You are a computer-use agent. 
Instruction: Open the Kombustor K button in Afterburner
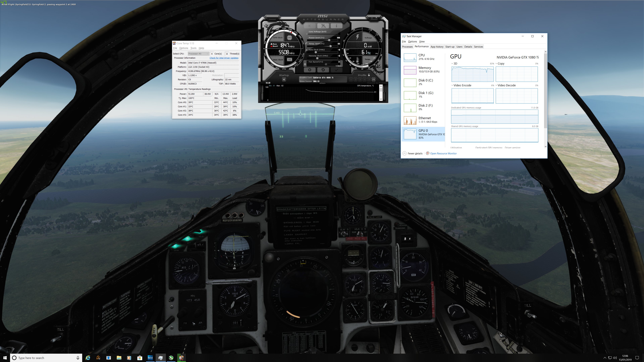pos(310,26)
